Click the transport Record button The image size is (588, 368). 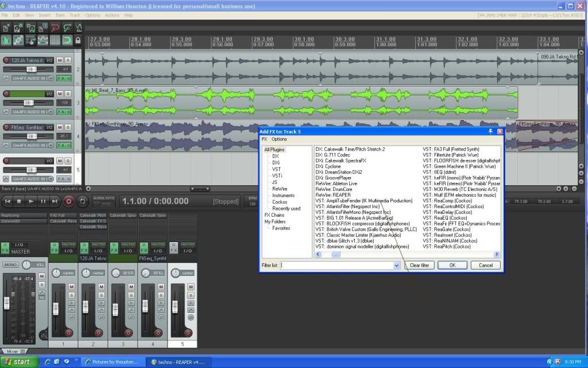(x=69, y=201)
